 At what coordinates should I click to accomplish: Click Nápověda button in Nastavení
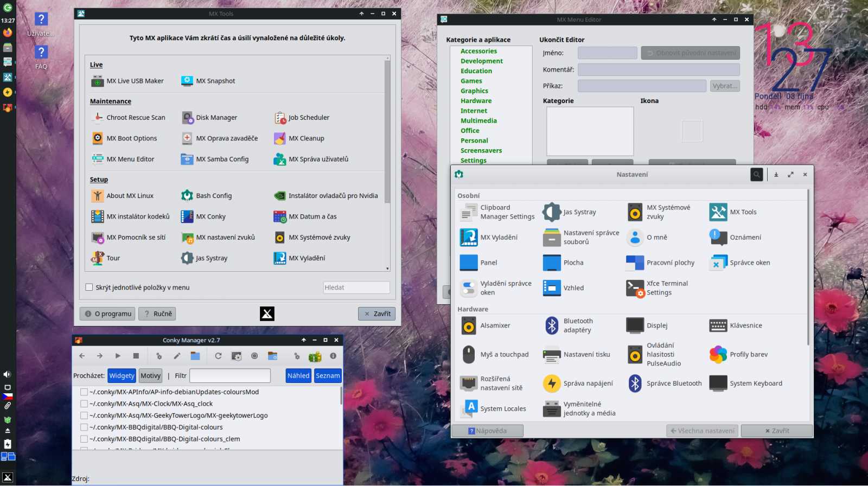coord(487,431)
